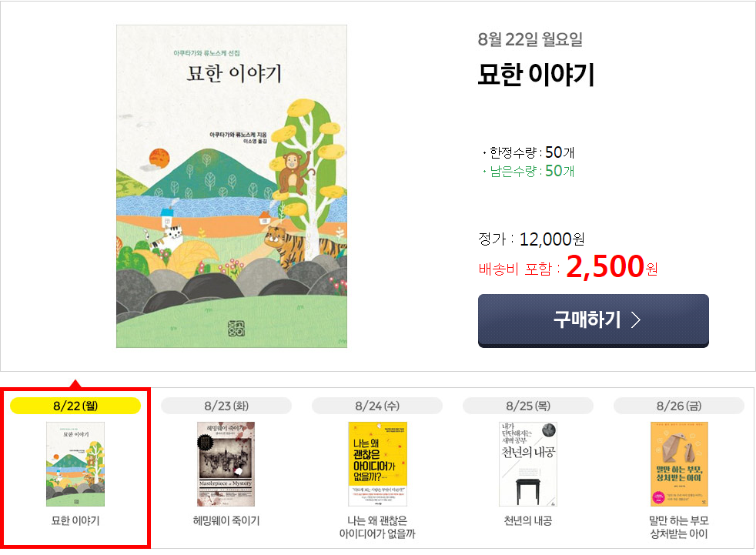Select the 8/22 (월) date tab

point(75,406)
